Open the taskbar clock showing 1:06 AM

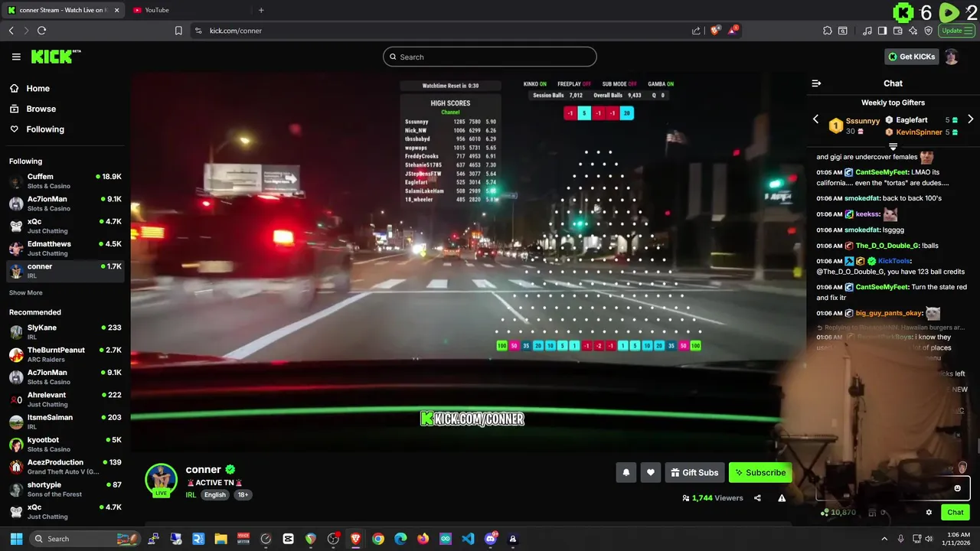[x=957, y=539]
